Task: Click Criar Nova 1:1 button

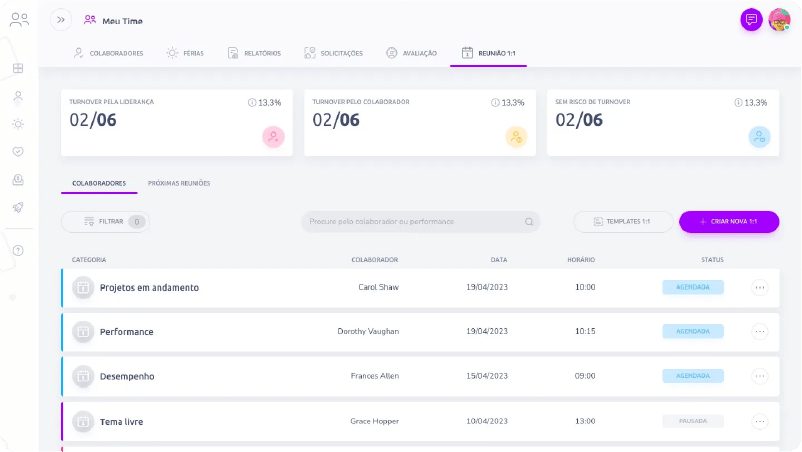Action: (x=729, y=221)
